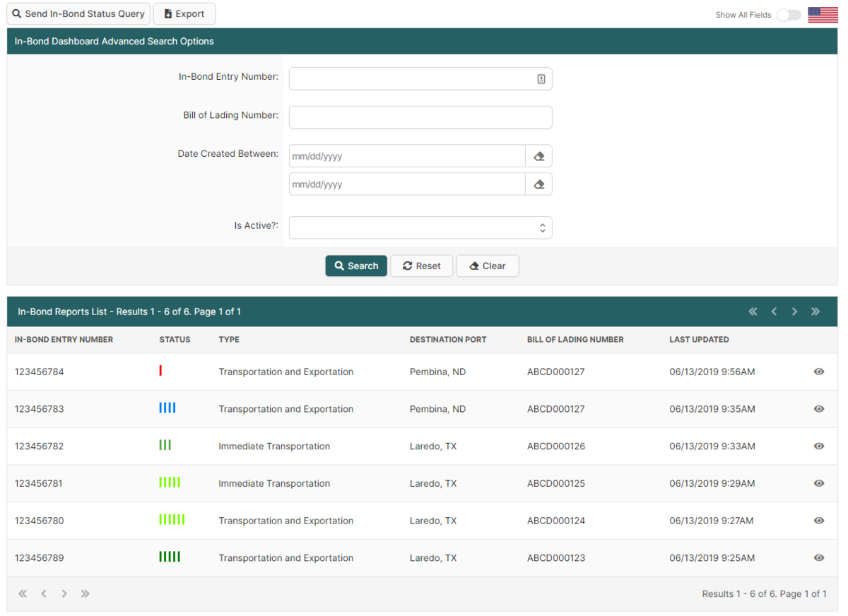Clear all advanced search fields
The height and width of the screenshot is (616, 848).
[488, 266]
